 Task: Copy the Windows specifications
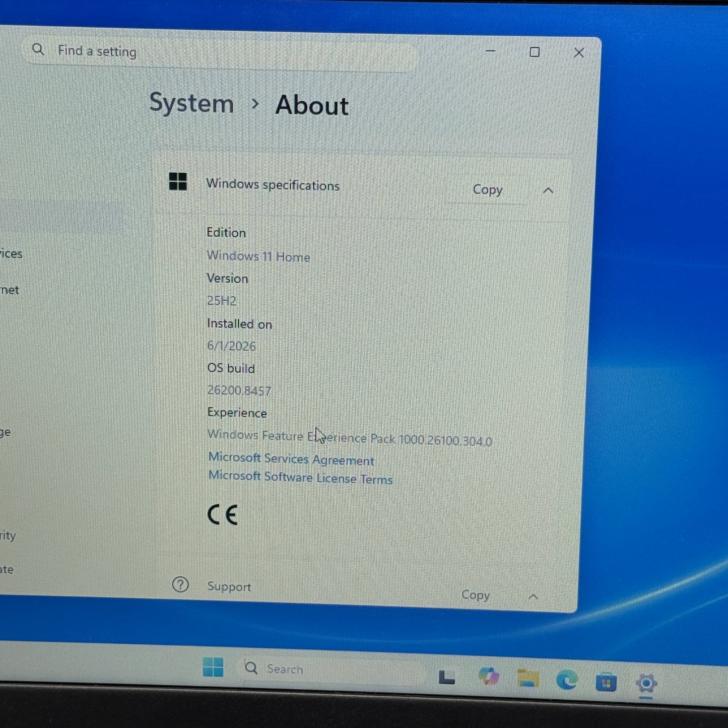(x=487, y=190)
